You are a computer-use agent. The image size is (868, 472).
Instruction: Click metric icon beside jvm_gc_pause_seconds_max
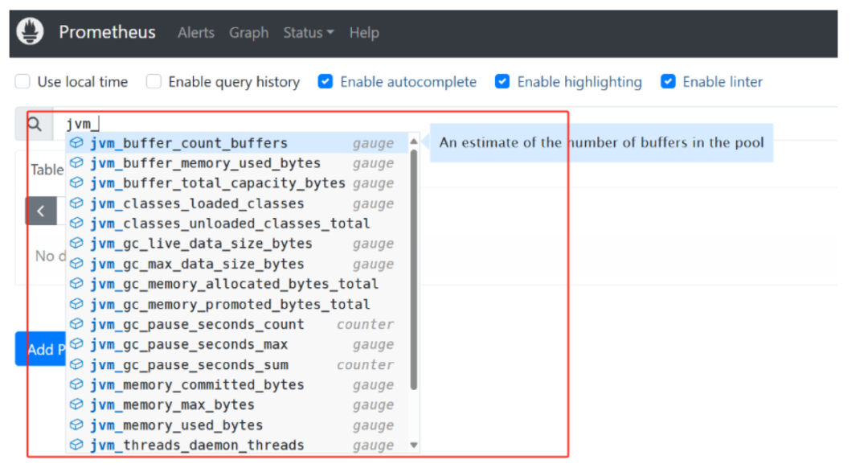coord(76,344)
